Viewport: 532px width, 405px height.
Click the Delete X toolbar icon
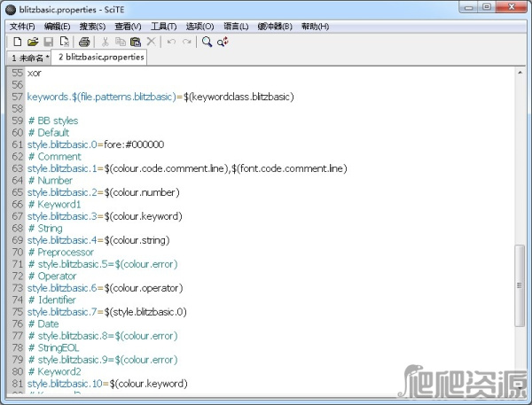(x=151, y=42)
